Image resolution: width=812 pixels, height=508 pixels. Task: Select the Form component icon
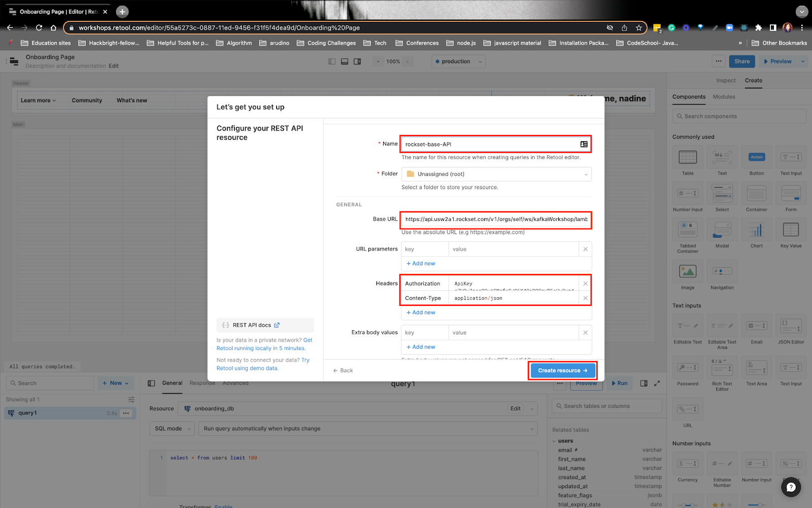coord(791,194)
